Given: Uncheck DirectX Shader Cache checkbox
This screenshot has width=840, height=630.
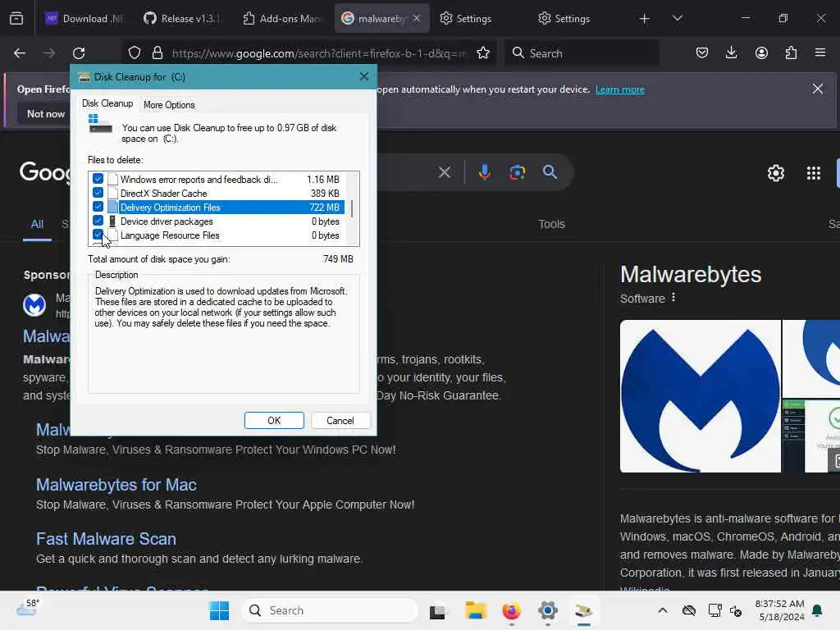Looking at the screenshot, I should point(98,192).
